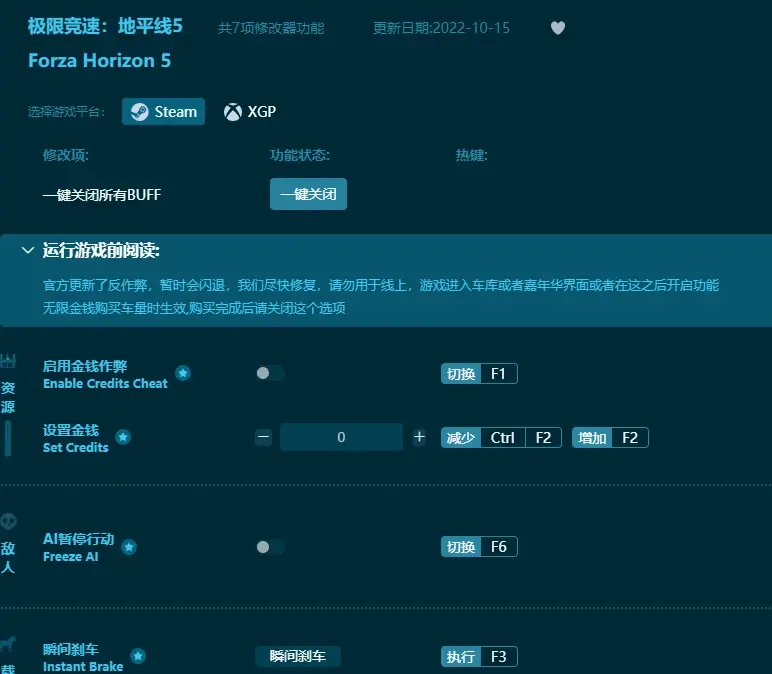Click star icon beside Freeze AI

129,547
